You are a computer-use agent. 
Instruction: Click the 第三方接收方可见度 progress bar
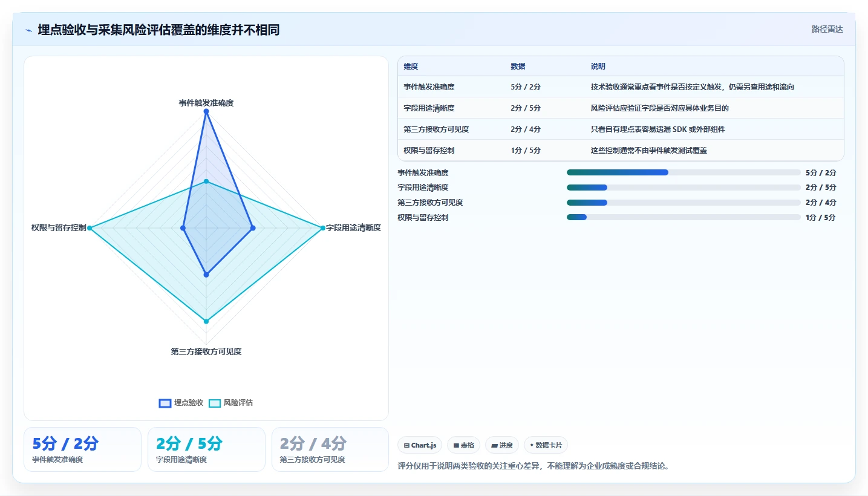684,202
